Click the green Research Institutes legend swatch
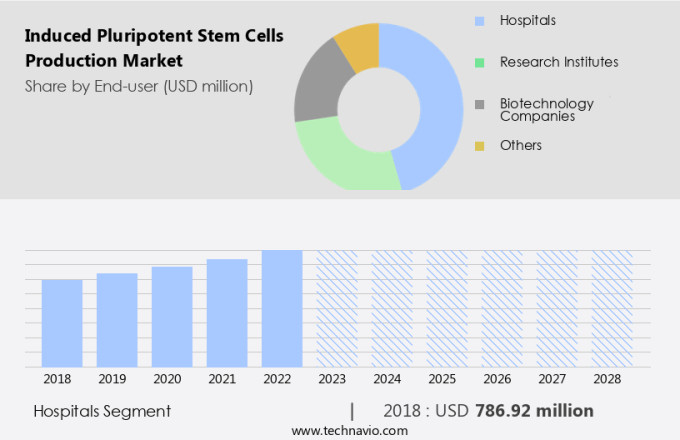 point(480,62)
